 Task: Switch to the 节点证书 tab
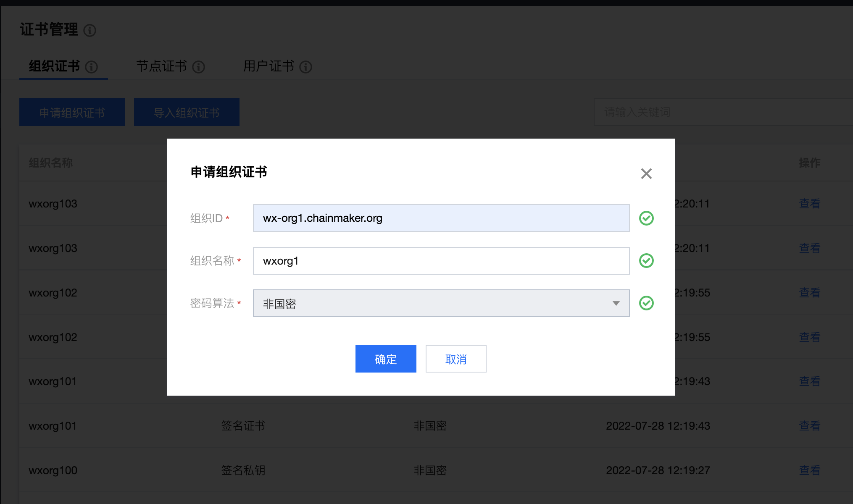click(x=162, y=66)
